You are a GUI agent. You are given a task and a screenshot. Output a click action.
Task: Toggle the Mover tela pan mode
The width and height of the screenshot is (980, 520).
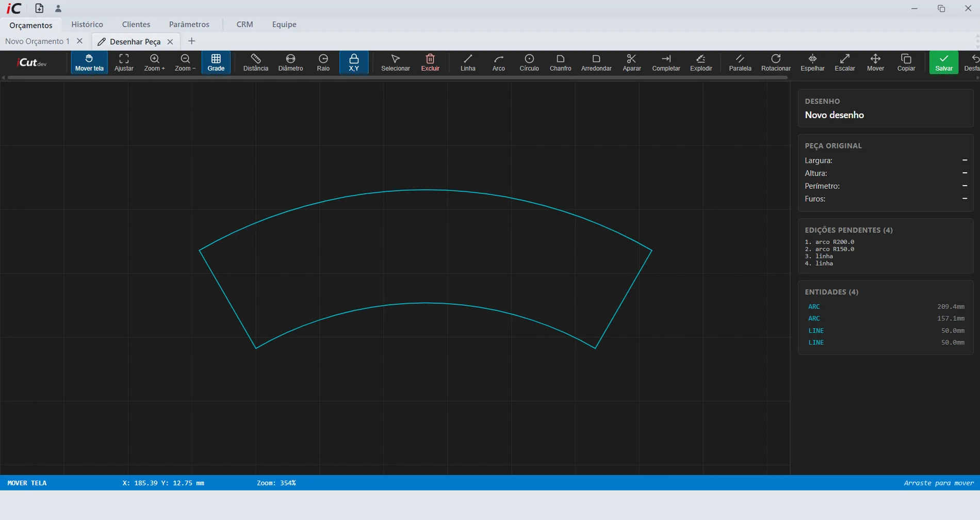pyautogui.click(x=89, y=62)
